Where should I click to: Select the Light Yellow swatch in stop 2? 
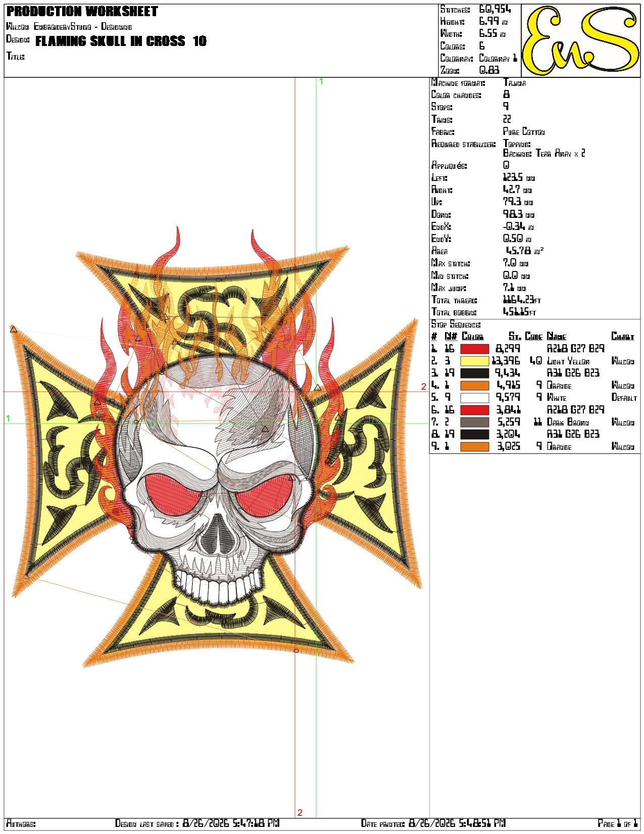click(x=474, y=361)
